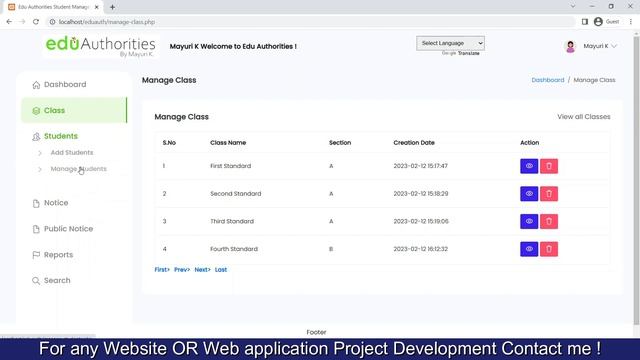Click View all Classes link
640x360 pixels.
pyautogui.click(x=584, y=117)
